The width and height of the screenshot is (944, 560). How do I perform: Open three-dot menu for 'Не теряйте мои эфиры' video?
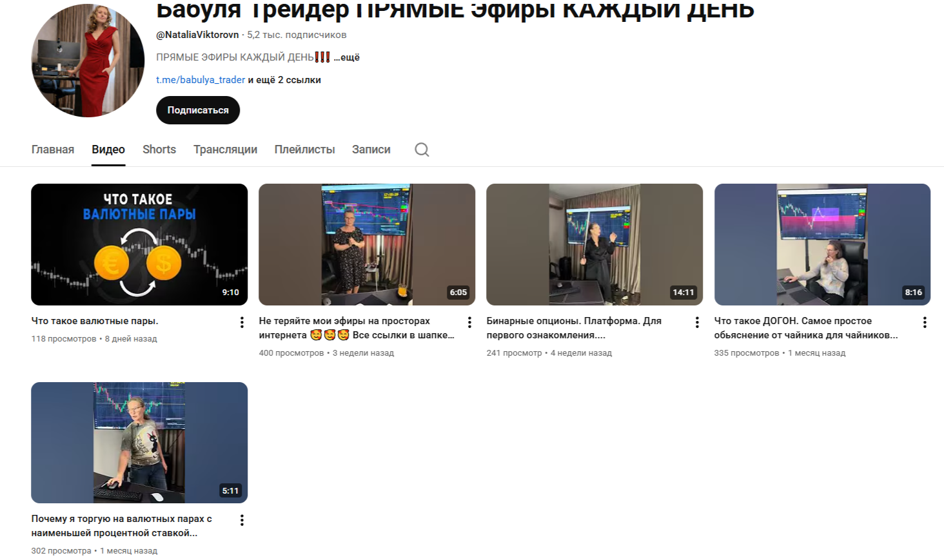click(x=469, y=322)
